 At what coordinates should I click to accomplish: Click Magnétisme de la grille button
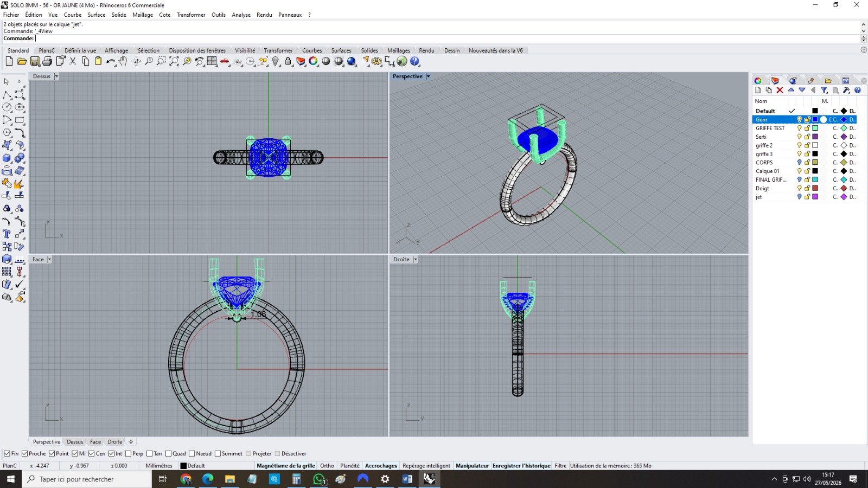[x=285, y=466]
